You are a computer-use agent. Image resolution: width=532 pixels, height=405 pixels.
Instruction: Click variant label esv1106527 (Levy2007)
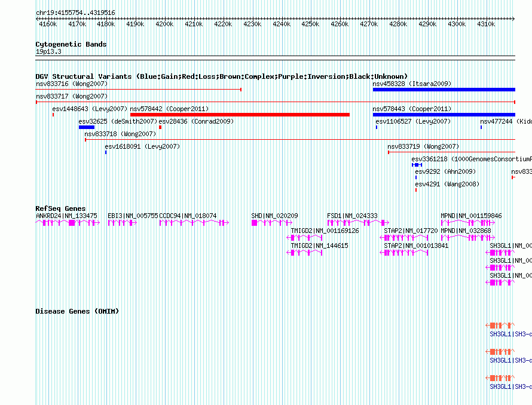(413, 121)
